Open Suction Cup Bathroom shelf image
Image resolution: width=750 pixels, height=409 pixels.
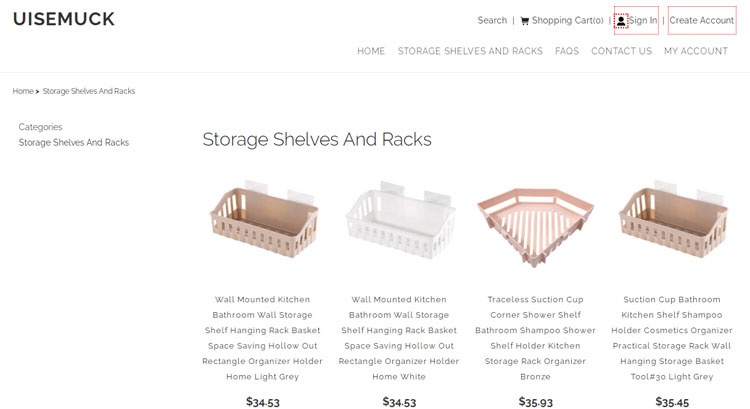(x=672, y=221)
